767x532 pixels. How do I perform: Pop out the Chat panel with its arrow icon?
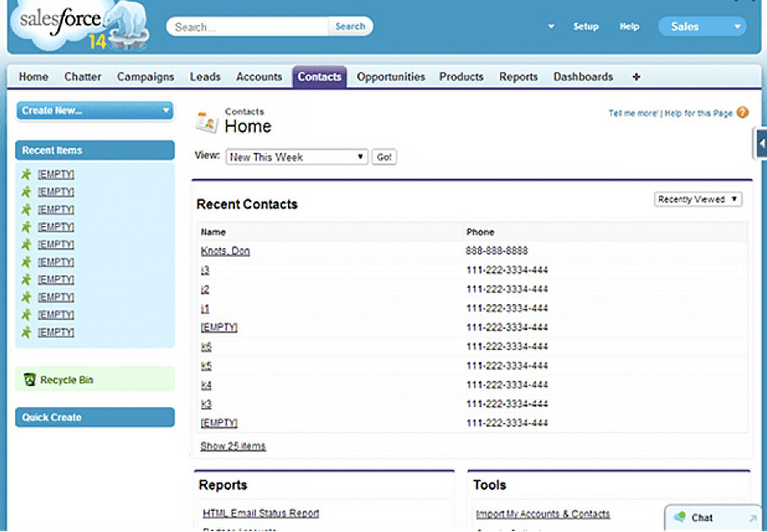coord(753,518)
